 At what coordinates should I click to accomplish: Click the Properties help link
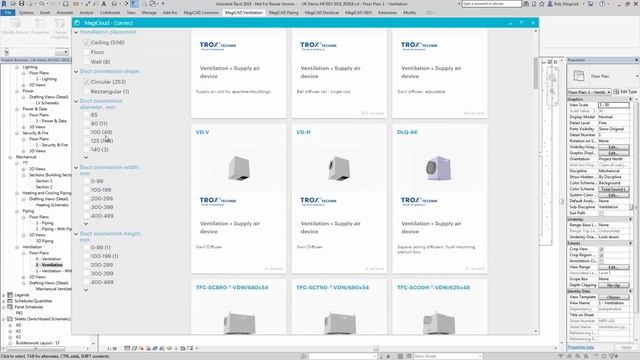pos(581,347)
